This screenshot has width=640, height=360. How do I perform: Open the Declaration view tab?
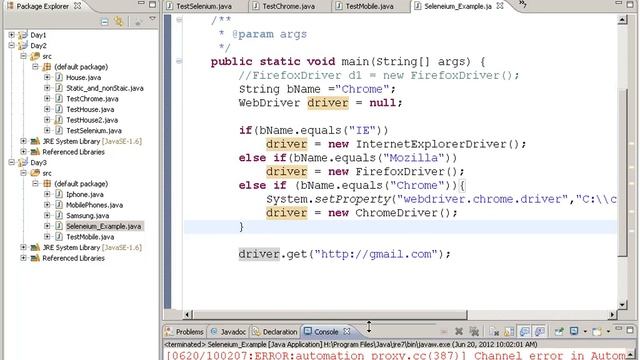click(275, 331)
